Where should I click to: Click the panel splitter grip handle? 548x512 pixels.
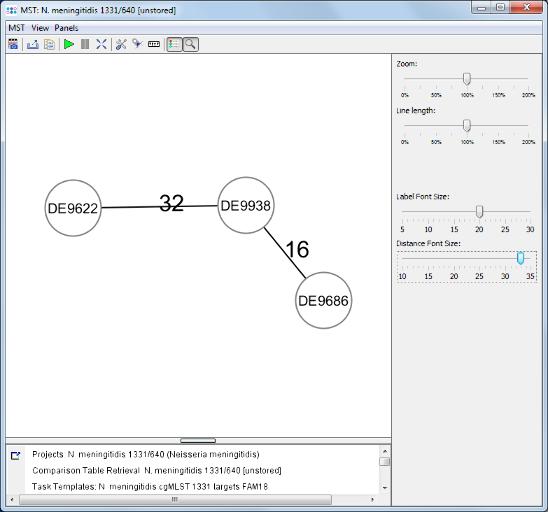198,440
